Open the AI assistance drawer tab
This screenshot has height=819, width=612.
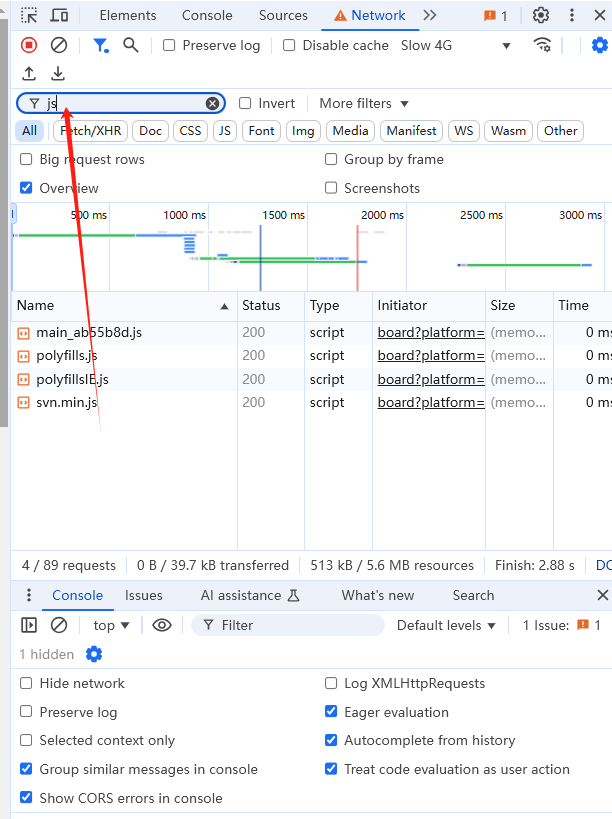(x=250, y=595)
